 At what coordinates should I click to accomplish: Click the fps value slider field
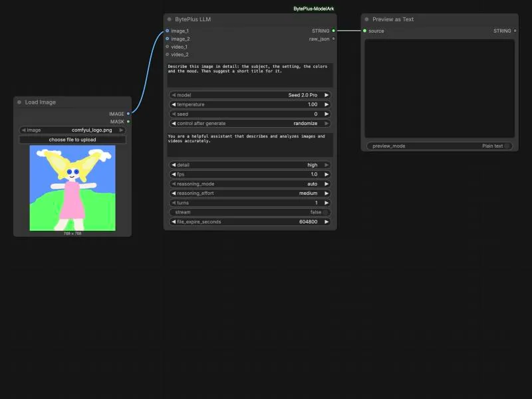click(250, 174)
